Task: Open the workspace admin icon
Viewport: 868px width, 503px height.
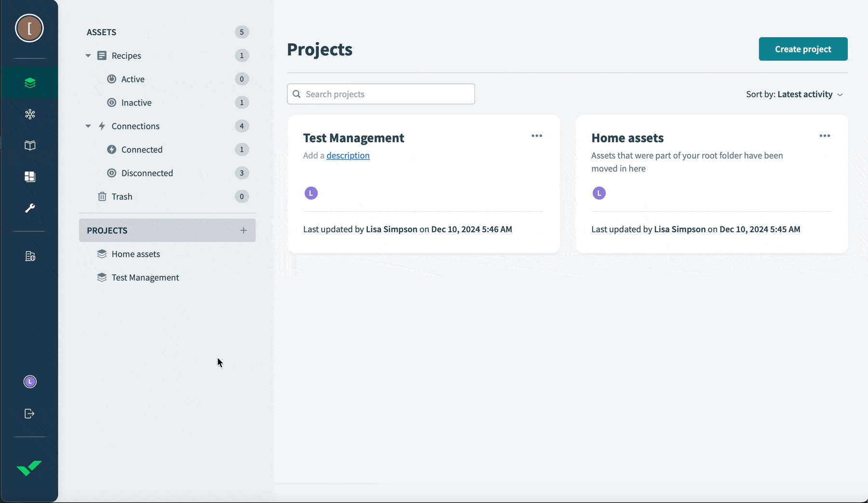Action: (x=29, y=256)
